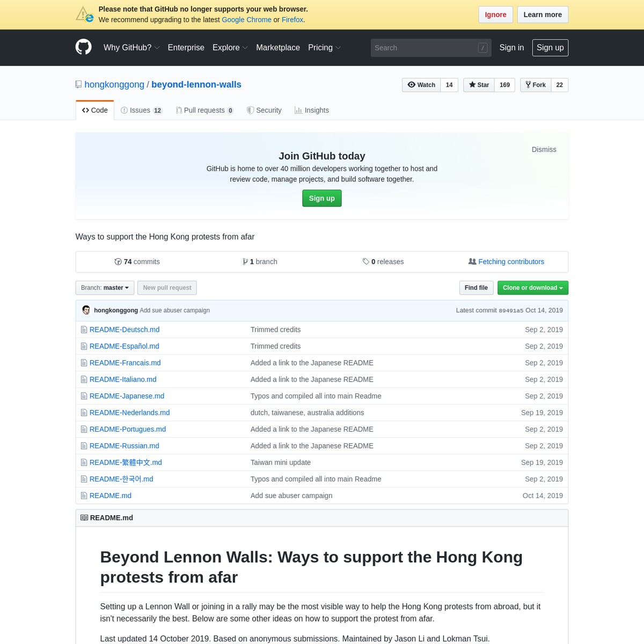Open latest commit hash 89491a5
Screen dimensions: 644x644
click(511, 311)
